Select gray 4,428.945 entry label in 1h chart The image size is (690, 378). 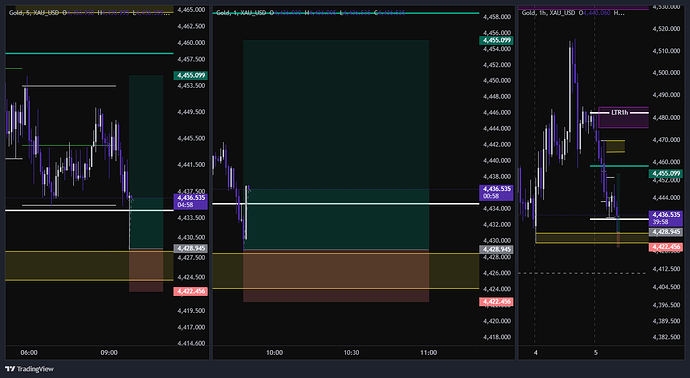tap(666, 232)
